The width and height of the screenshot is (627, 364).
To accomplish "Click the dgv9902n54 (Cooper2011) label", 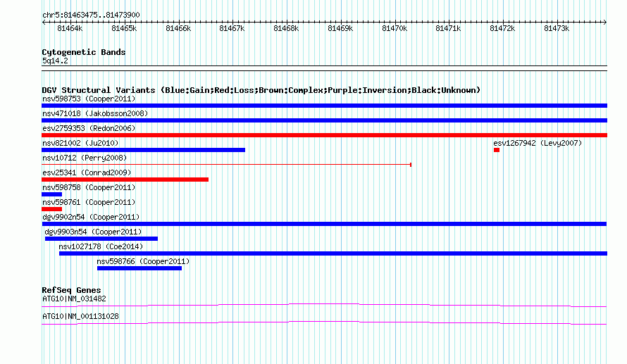I will point(91,217).
